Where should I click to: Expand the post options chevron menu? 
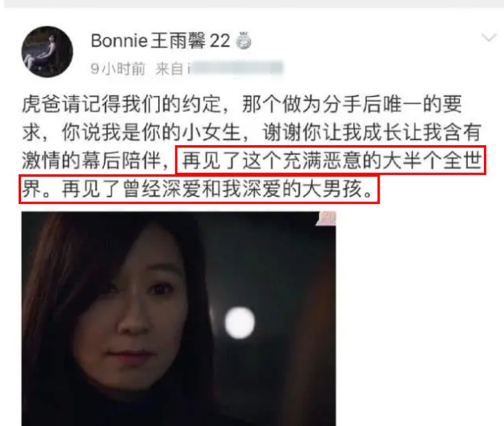pos(489,38)
